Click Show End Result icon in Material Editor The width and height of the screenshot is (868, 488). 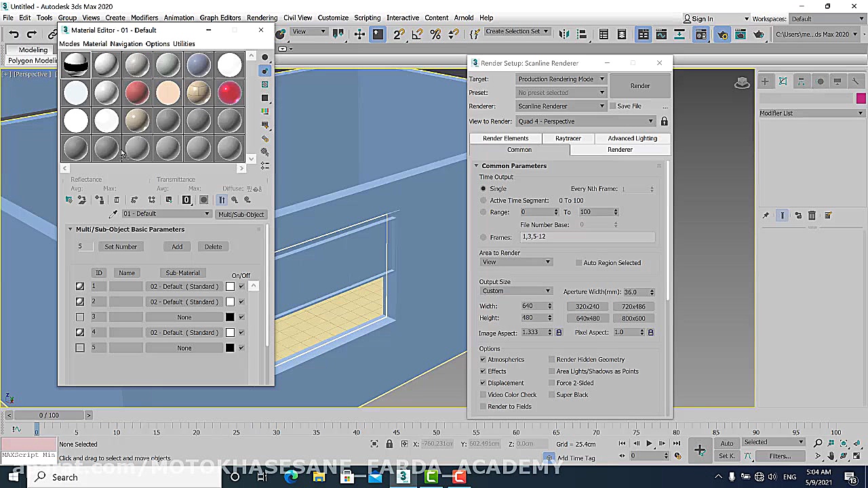(222, 200)
